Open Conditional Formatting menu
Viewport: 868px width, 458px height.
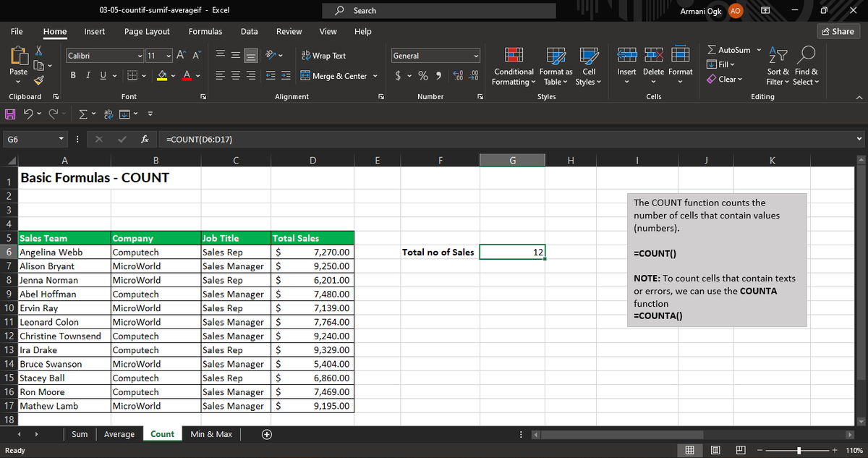tap(513, 67)
